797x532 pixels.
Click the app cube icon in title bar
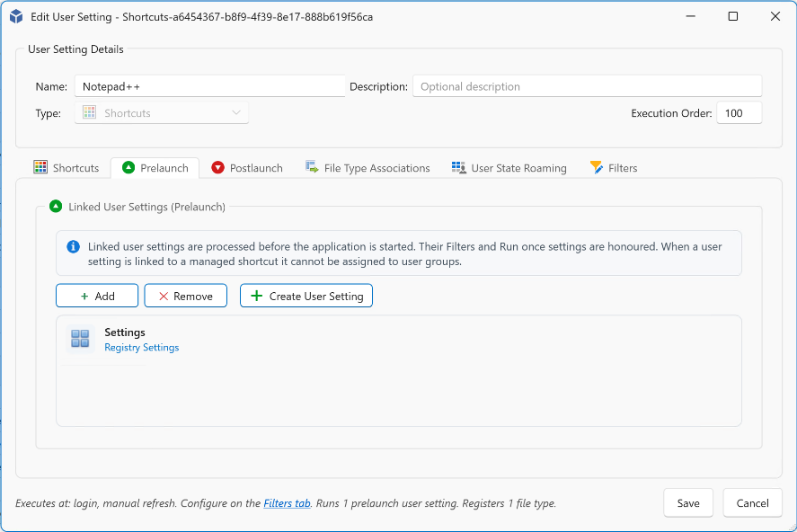(x=16, y=16)
